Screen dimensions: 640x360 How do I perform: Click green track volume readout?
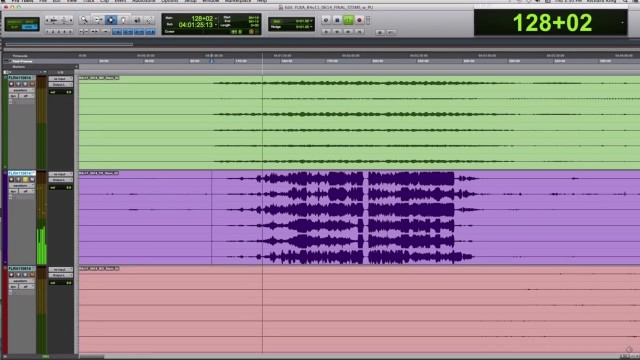tap(60, 92)
